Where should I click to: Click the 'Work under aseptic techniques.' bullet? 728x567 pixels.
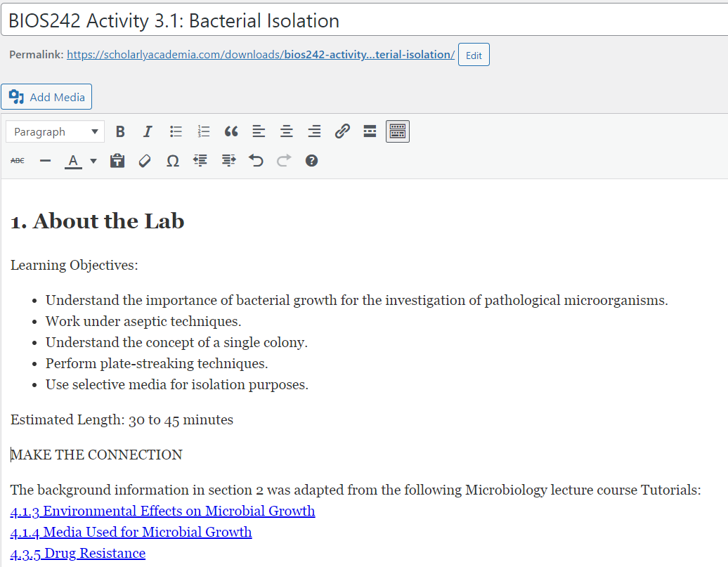tap(143, 321)
